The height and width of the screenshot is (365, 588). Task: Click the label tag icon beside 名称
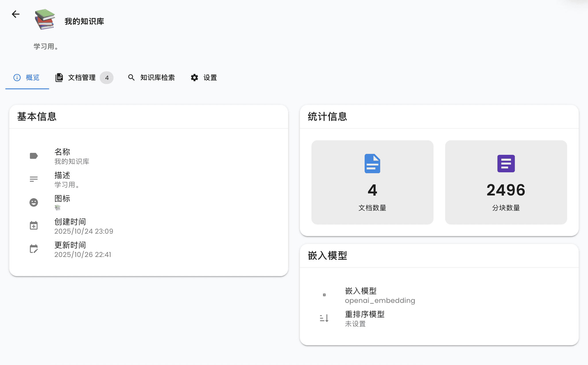tap(34, 156)
